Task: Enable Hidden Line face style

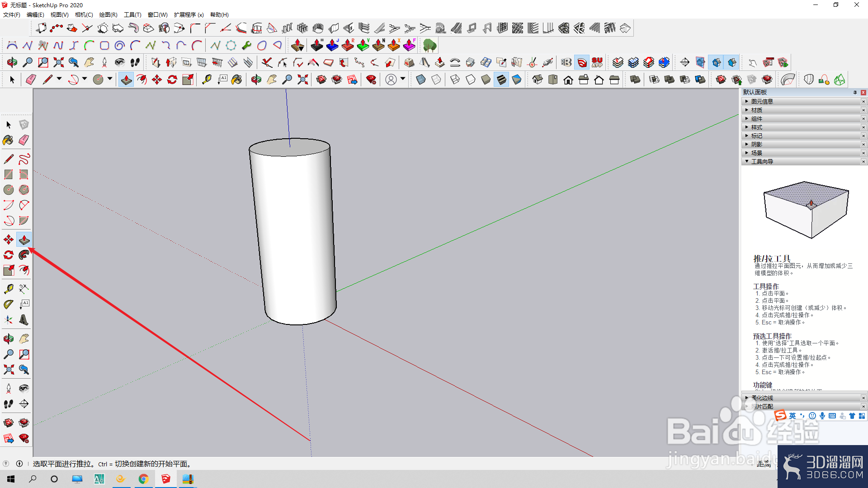Action: click(x=471, y=80)
